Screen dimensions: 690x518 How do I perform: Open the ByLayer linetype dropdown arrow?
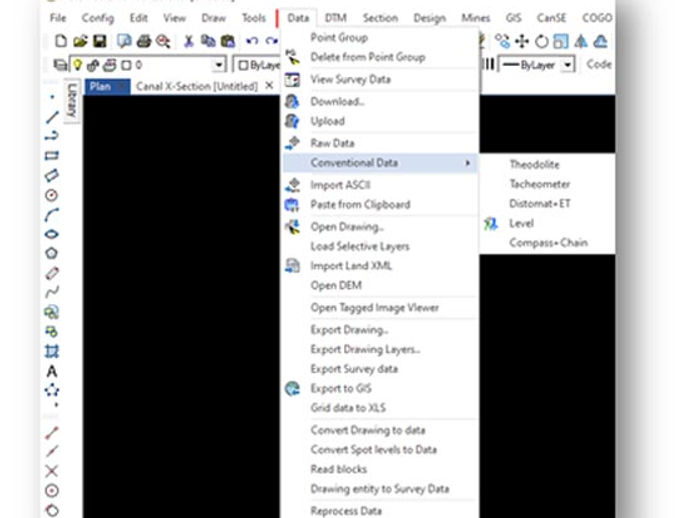click(x=568, y=65)
